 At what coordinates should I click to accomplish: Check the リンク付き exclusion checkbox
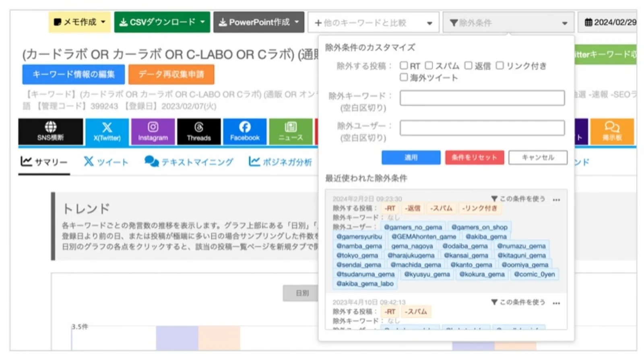(500, 66)
